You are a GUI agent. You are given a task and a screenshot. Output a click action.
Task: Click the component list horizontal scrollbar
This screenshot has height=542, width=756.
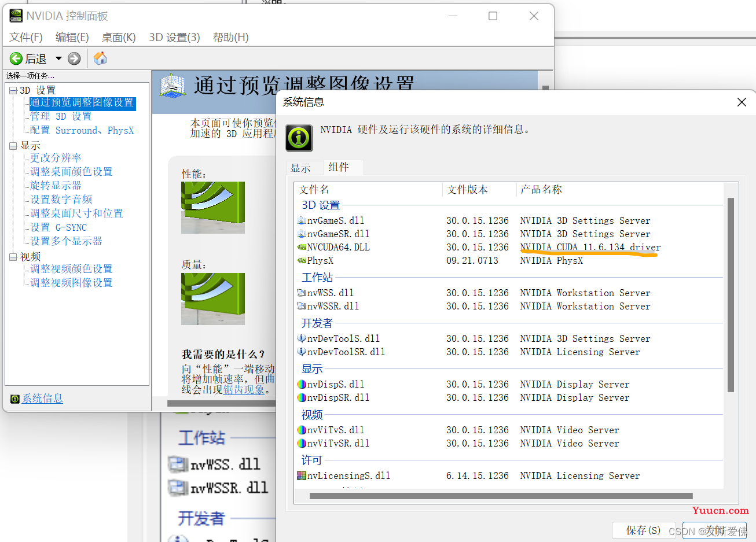pyautogui.click(x=501, y=496)
